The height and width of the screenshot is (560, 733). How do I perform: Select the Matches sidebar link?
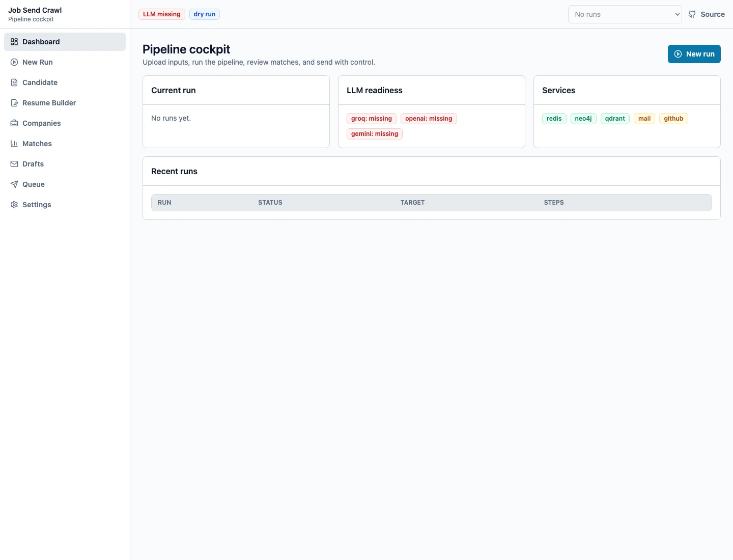65,144
